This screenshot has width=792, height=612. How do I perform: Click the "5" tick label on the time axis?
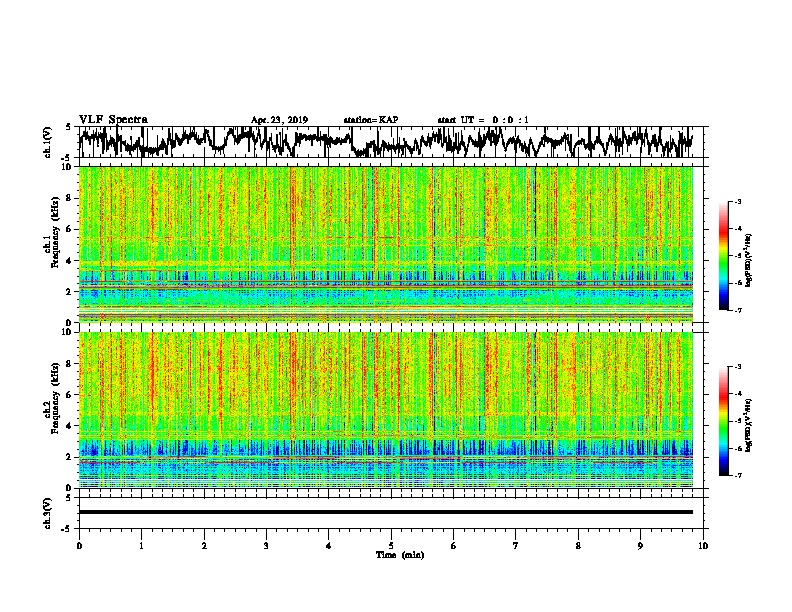click(391, 546)
